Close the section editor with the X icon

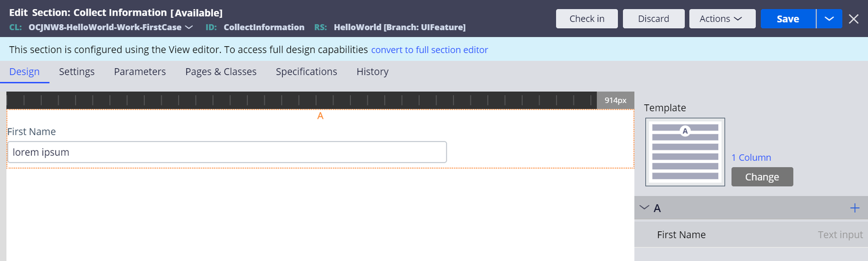point(853,19)
